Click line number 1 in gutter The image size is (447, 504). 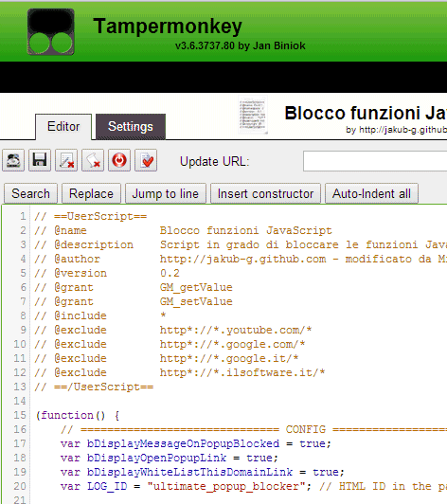(x=23, y=216)
